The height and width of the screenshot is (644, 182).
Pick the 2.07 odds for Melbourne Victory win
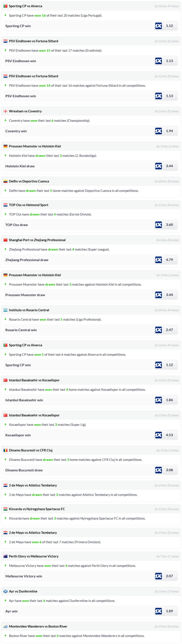(169, 576)
